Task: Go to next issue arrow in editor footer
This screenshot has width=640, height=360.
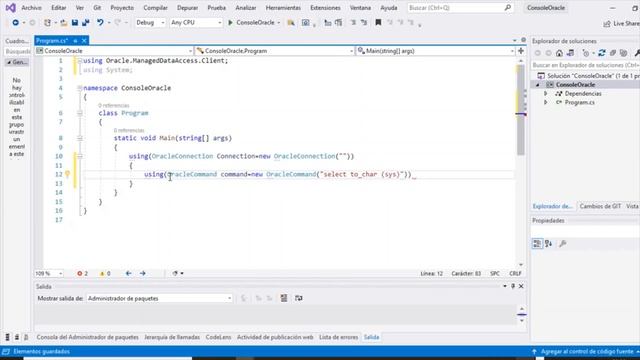Action: [143, 273]
